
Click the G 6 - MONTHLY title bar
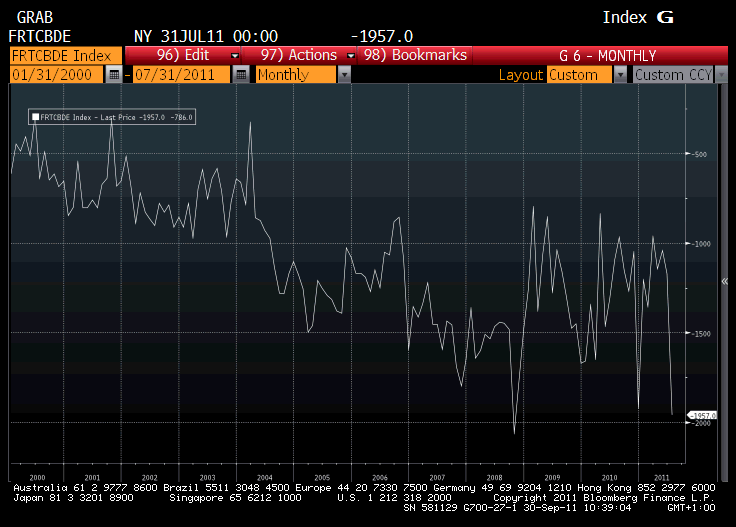(x=607, y=56)
